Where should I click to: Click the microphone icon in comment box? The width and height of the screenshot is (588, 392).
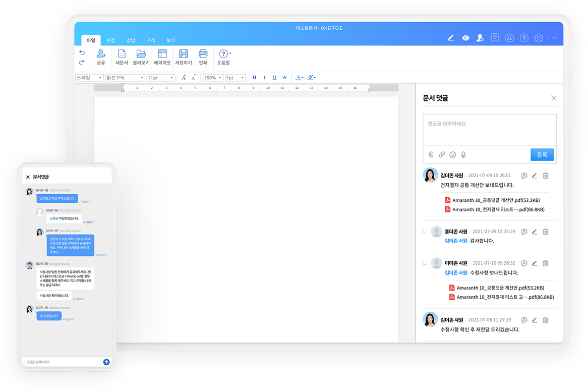point(463,154)
